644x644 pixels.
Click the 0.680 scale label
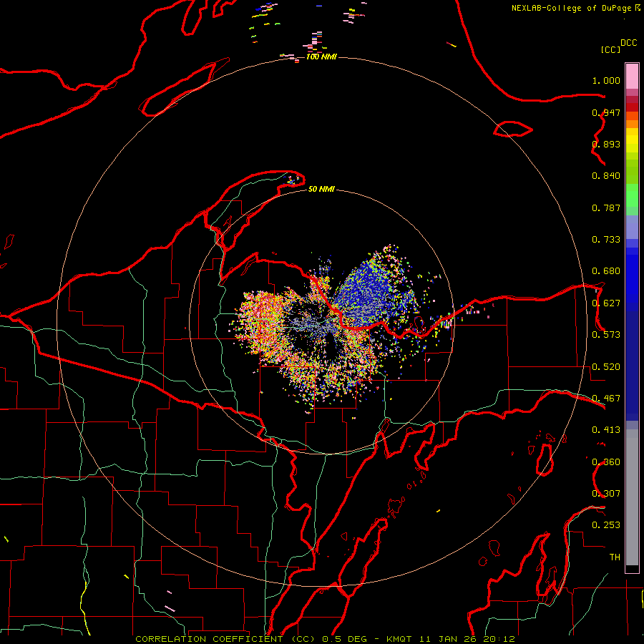[606, 271]
